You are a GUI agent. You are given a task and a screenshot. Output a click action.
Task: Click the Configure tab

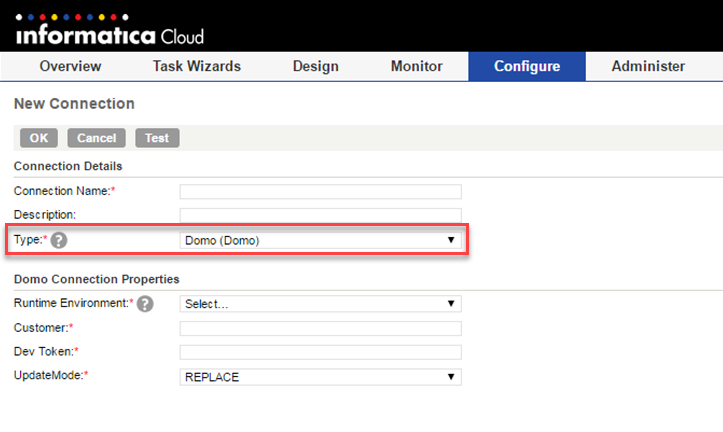pos(527,66)
